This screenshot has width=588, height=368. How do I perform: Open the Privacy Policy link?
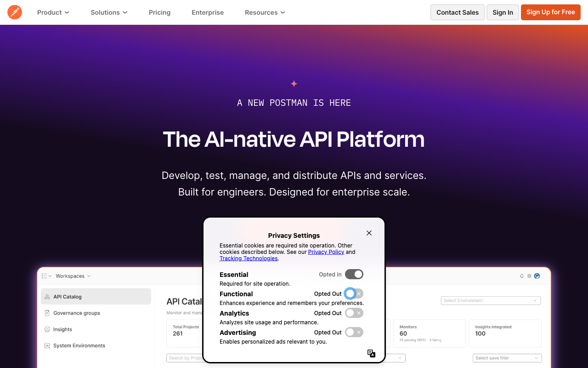(326, 252)
